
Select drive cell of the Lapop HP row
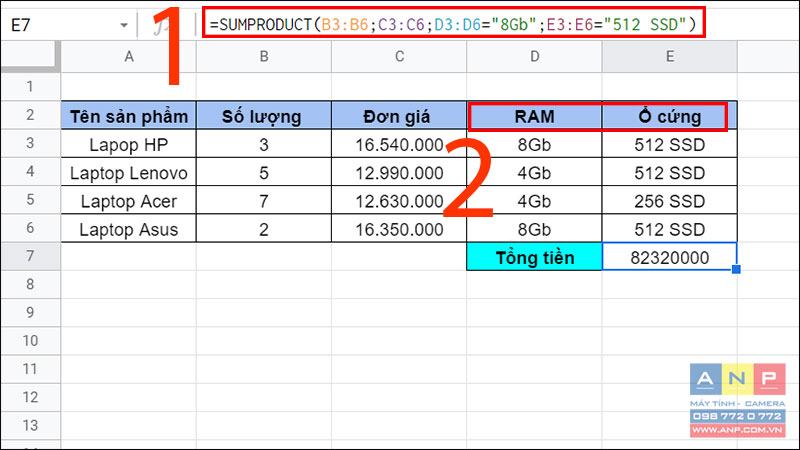669,144
